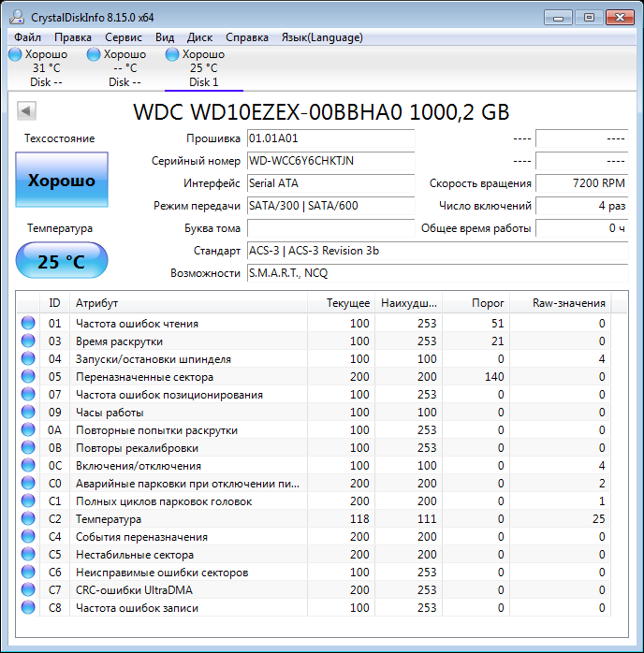Click the Текущее column header

[x=341, y=303]
